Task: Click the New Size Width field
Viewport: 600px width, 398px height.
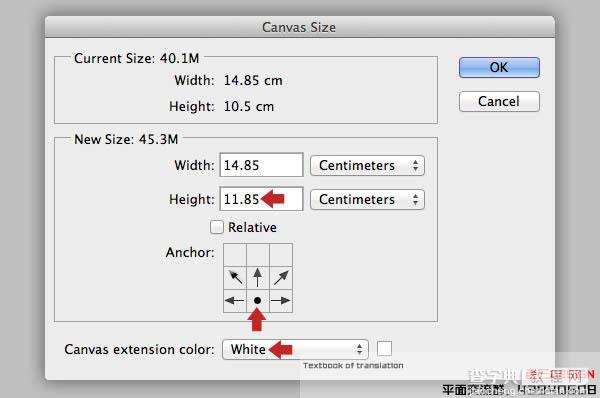Action: 261,165
